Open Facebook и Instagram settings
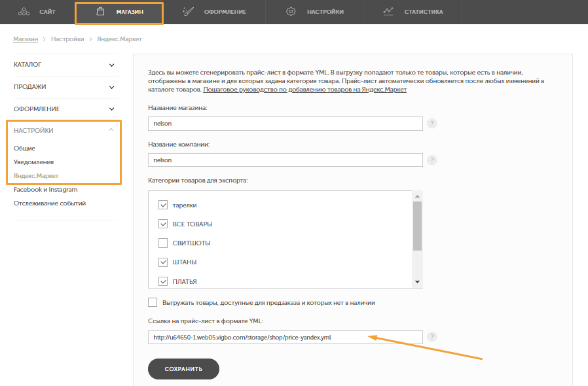Screen dimensions: 588x386 (x=45, y=190)
